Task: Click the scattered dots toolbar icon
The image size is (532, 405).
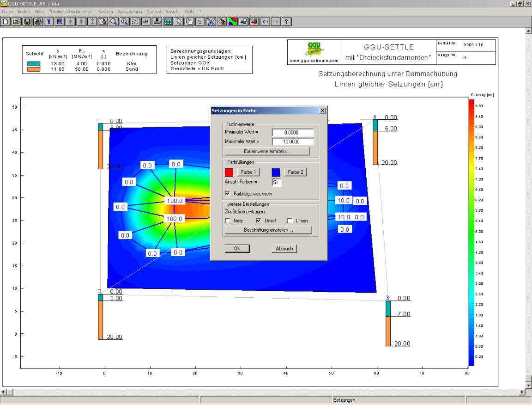Action: [135, 22]
